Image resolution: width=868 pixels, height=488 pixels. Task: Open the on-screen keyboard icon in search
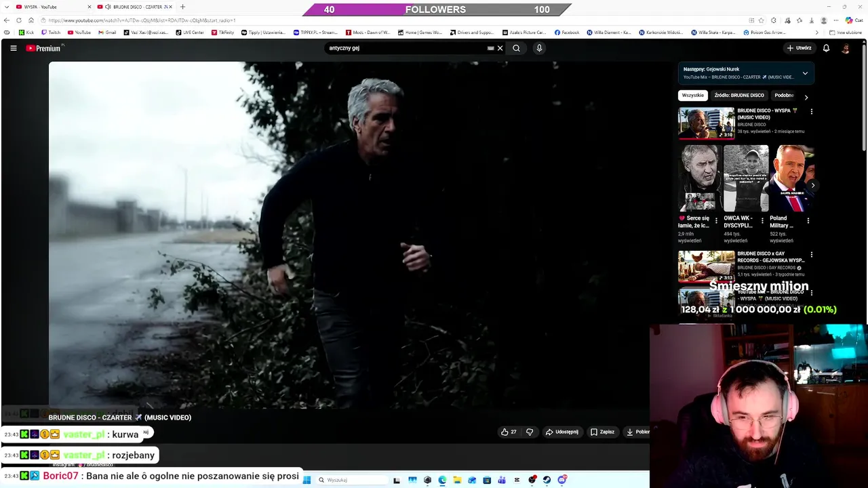tap(490, 48)
